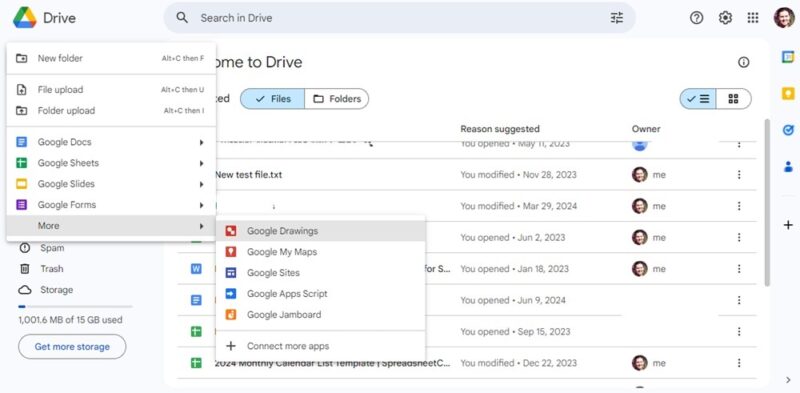Click the Google My Maps icon
This screenshot has width=800, height=393.
click(x=231, y=252)
